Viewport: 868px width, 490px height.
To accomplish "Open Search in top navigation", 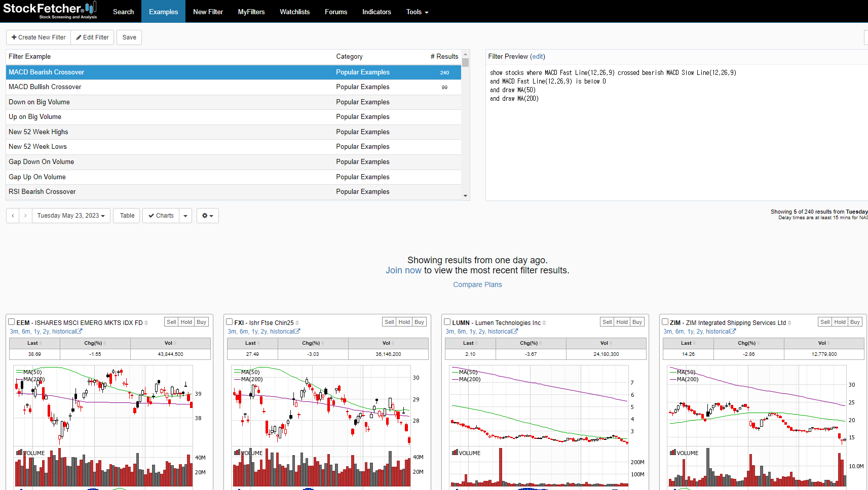I will click(x=123, y=12).
